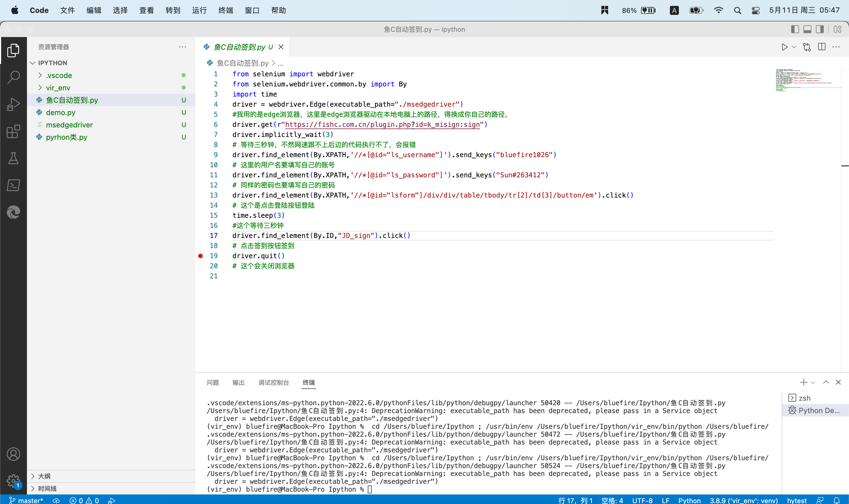Open 文件 menu
849x504 pixels.
pos(67,10)
